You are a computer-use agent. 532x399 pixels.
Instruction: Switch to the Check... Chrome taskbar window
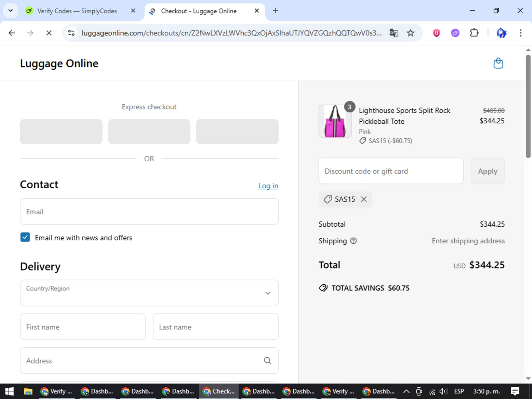click(x=219, y=391)
